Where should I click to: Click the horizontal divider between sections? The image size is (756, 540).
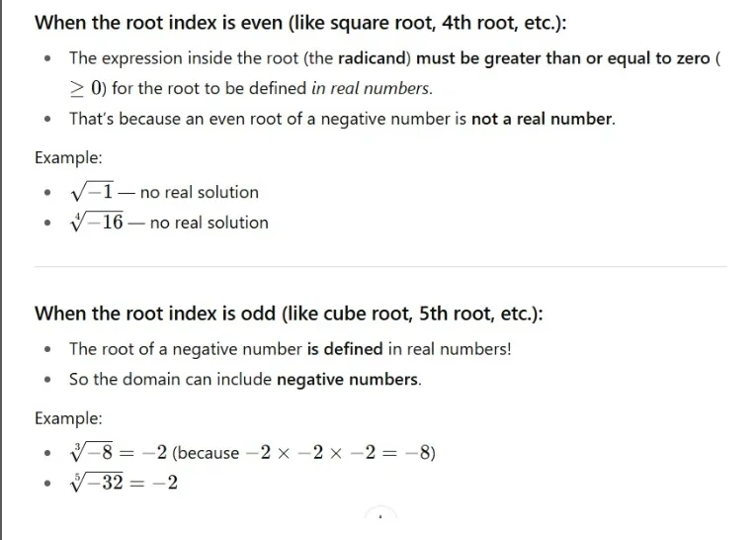click(x=380, y=266)
